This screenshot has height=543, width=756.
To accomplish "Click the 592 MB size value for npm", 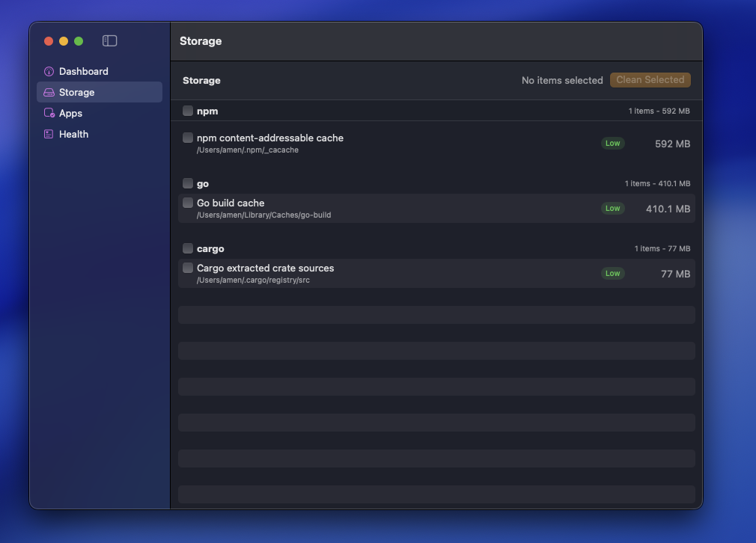I will point(671,143).
